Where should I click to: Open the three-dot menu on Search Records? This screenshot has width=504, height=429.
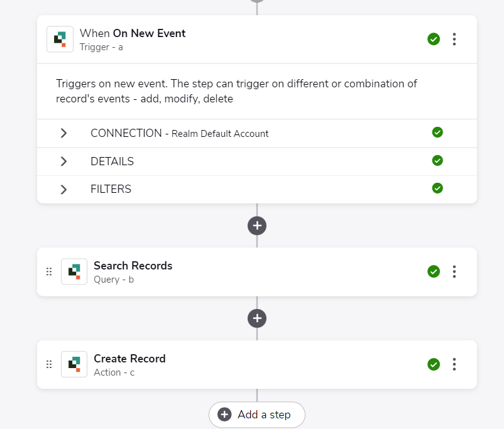pyautogui.click(x=454, y=271)
